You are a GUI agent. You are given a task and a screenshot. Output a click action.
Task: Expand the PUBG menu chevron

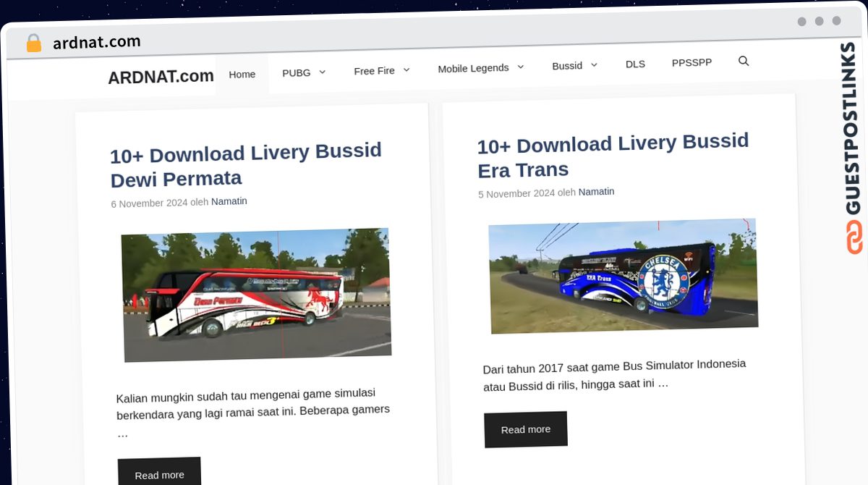pyautogui.click(x=322, y=72)
